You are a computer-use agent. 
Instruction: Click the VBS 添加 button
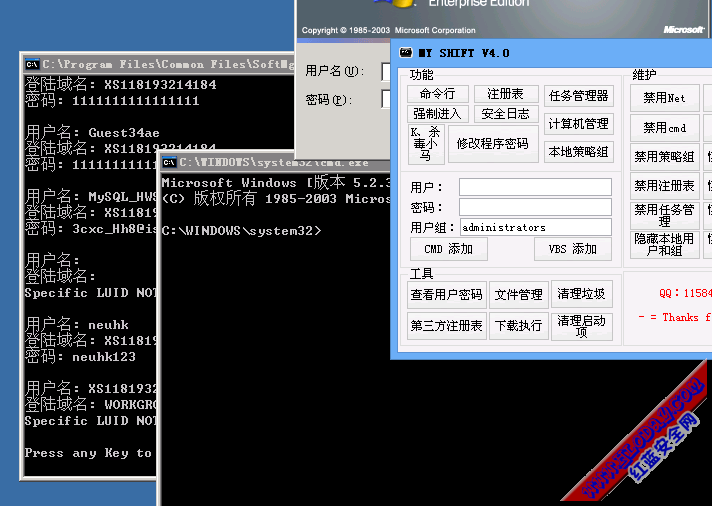(x=573, y=249)
